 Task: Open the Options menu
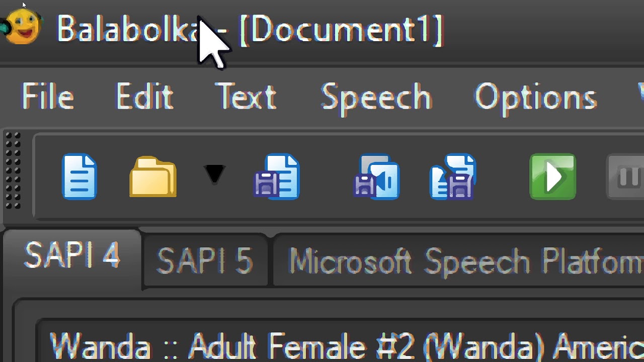pos(536,97)
